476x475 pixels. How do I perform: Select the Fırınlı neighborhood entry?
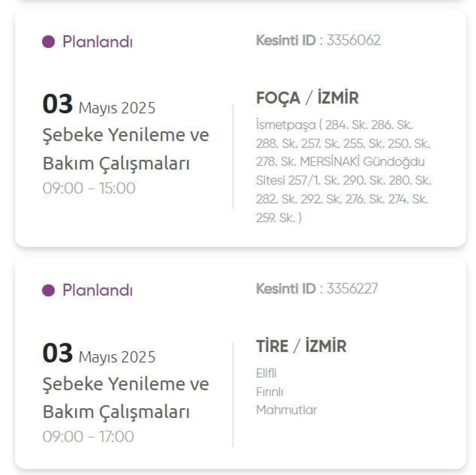[x=270, y=392]
